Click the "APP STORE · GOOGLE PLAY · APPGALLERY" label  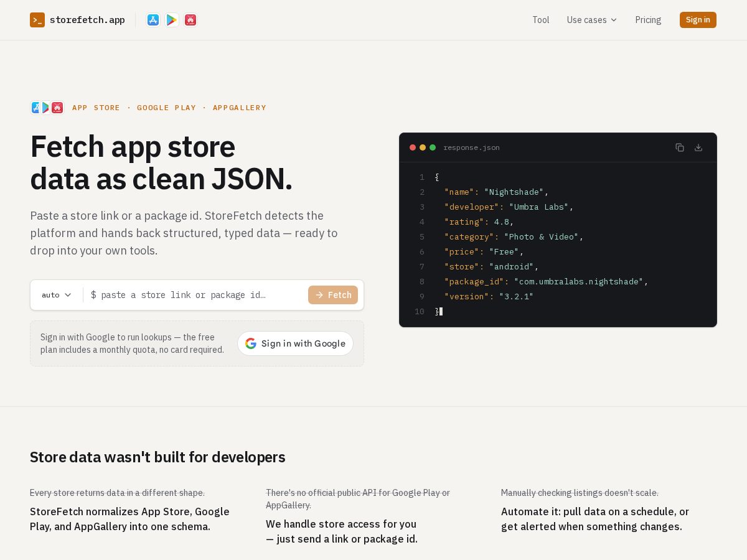tap(169, 108)
